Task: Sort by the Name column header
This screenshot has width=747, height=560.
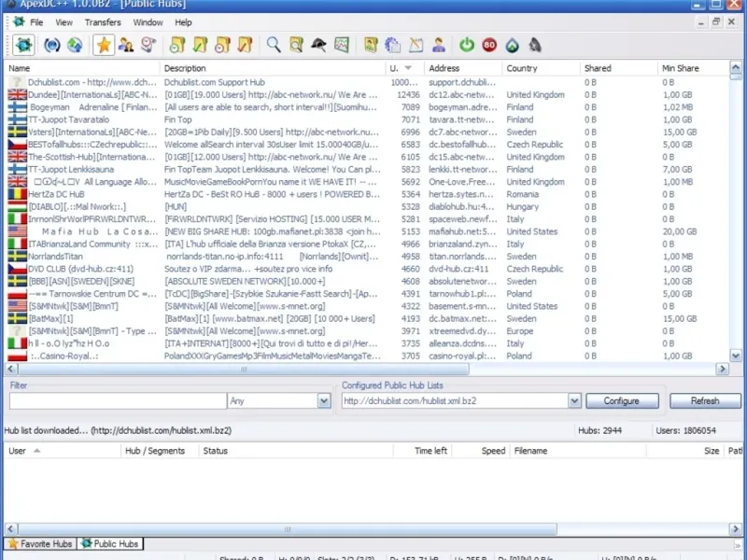Action: click(82, 68)
